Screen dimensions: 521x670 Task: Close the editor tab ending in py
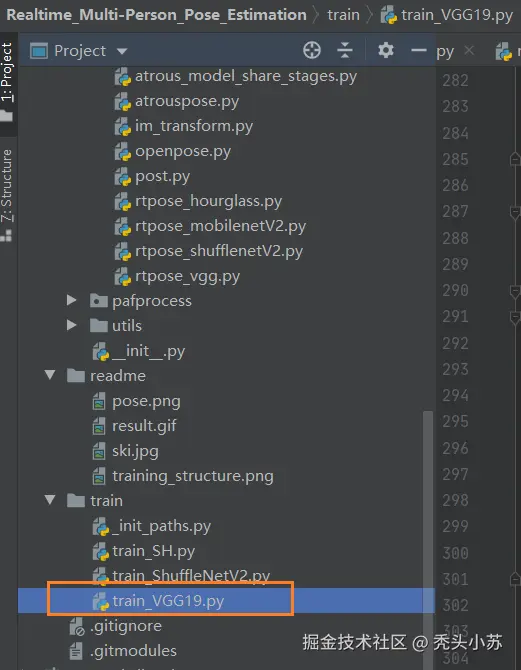point(469,51)
